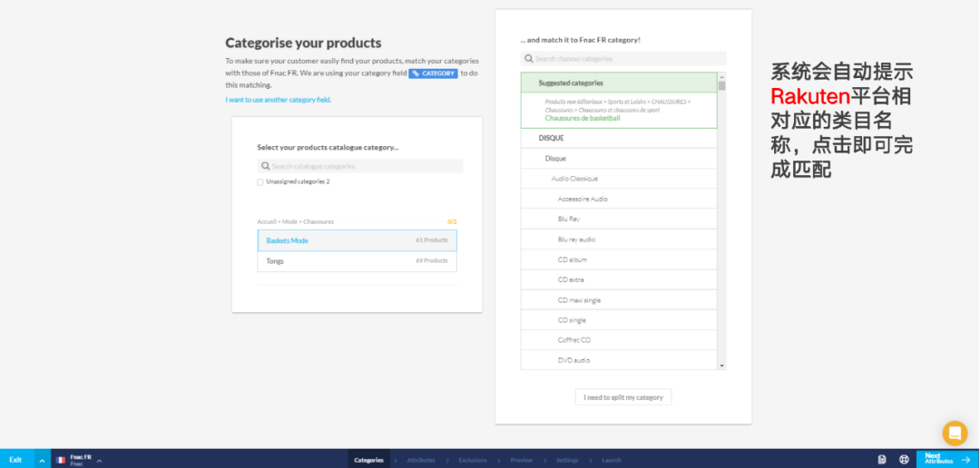Click Next Attributes button
Image resolution: width=980 pixels, height=468 pixels.
click(x=947, y=459)
